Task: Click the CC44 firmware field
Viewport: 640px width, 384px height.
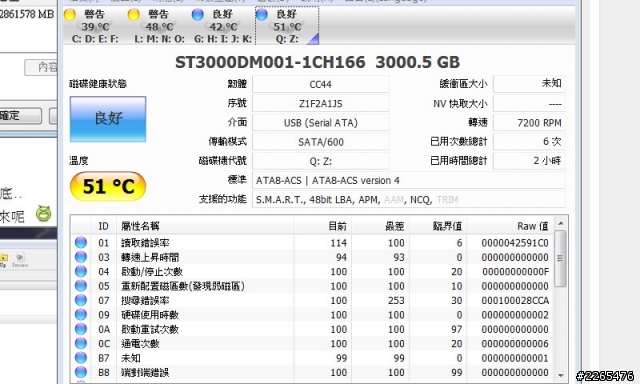Action: pyautogui.click(x=321, y=84)
